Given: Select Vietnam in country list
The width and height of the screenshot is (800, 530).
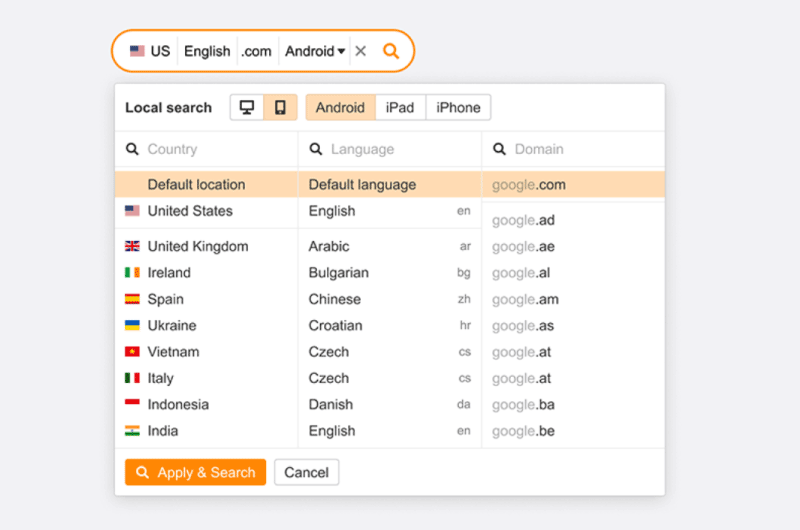Looking at the screenshot, I should click(206, 352).
